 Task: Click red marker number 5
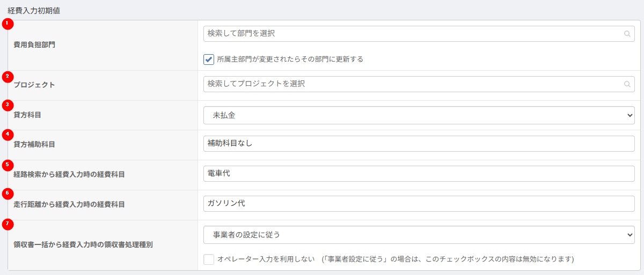[8, 164]
